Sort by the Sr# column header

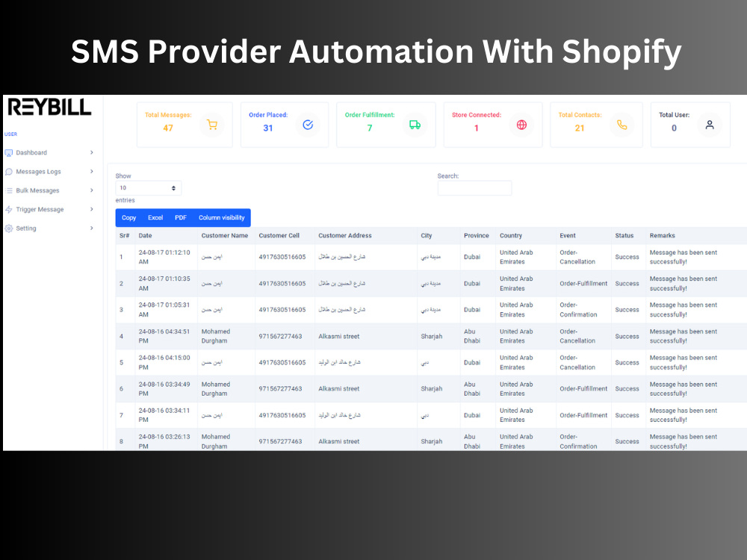124,236
